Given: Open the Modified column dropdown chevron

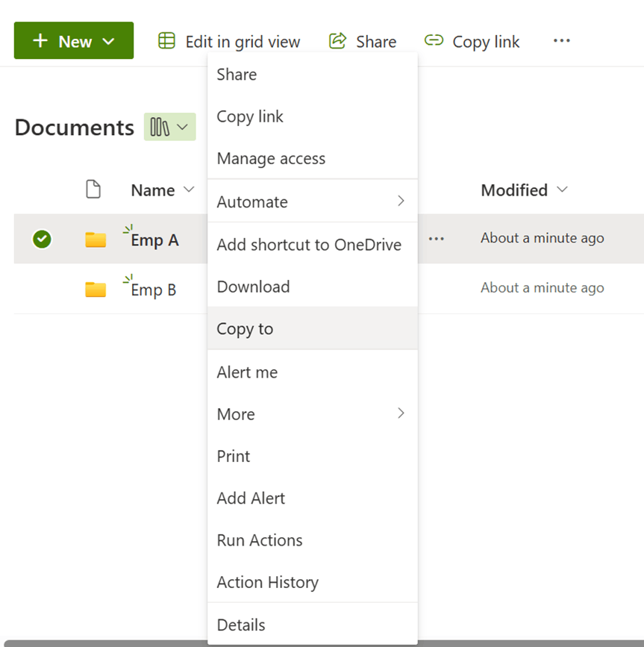Looking at the screenshot, I should (562, 190).
